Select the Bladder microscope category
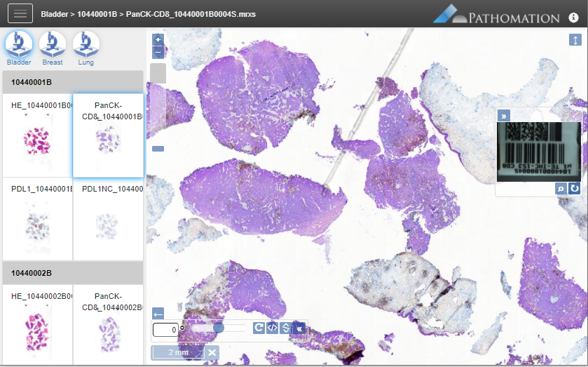The width and height of the screenshot is (588, 367). coord(19,45)
